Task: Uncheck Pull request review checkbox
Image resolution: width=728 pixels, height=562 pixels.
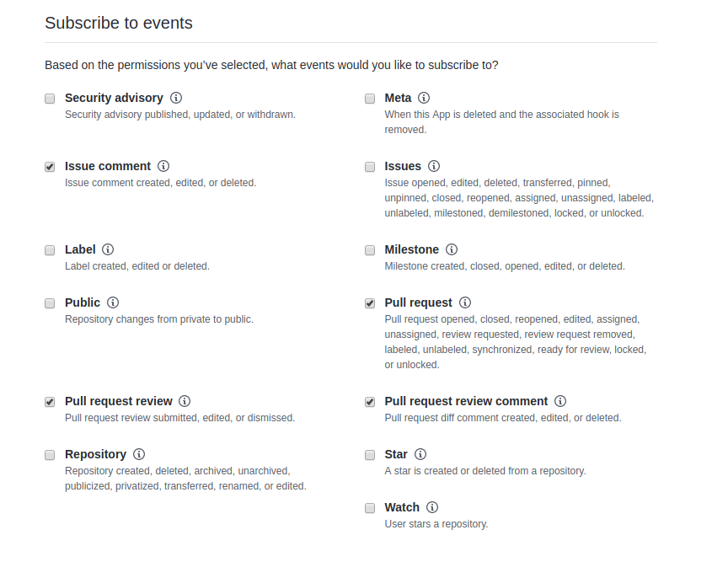Action: click(x=50, y=402)
